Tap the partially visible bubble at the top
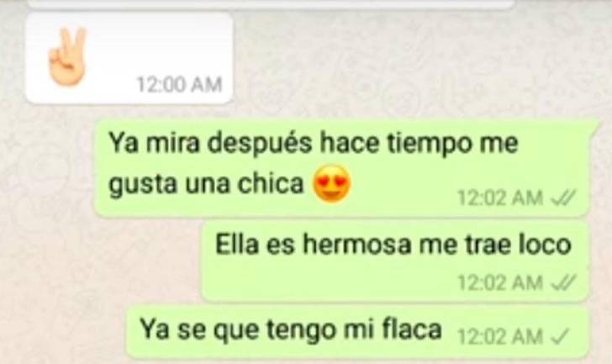 point(272,4)
